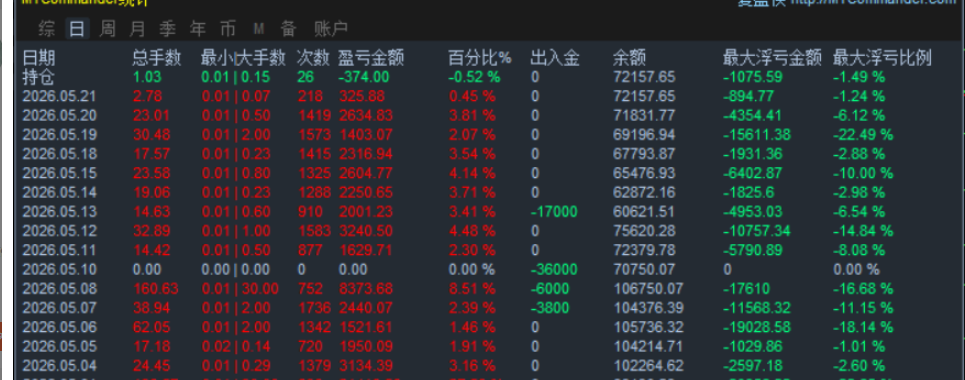Image resolution: width=965 pixels, height=380 pixels.
Task: Select the 2026.05.14 date row
Action: [60, 192]
